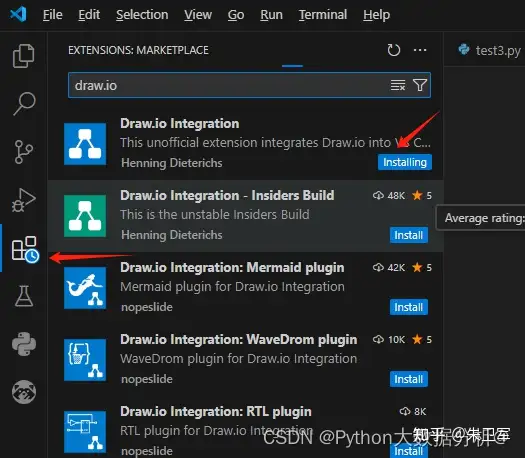Open the Terminal menu
The image size is (525, 458).
(x=323, y=15)
